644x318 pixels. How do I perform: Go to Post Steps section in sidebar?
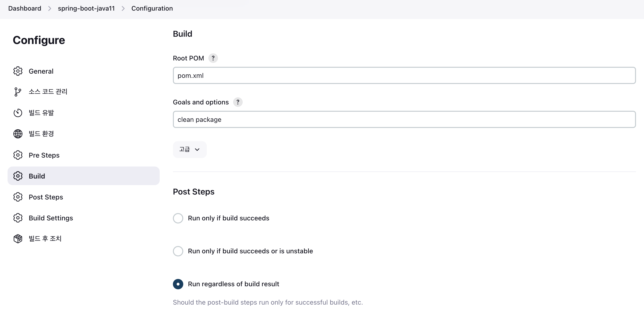pyautogui.click(x=46, y=197)
